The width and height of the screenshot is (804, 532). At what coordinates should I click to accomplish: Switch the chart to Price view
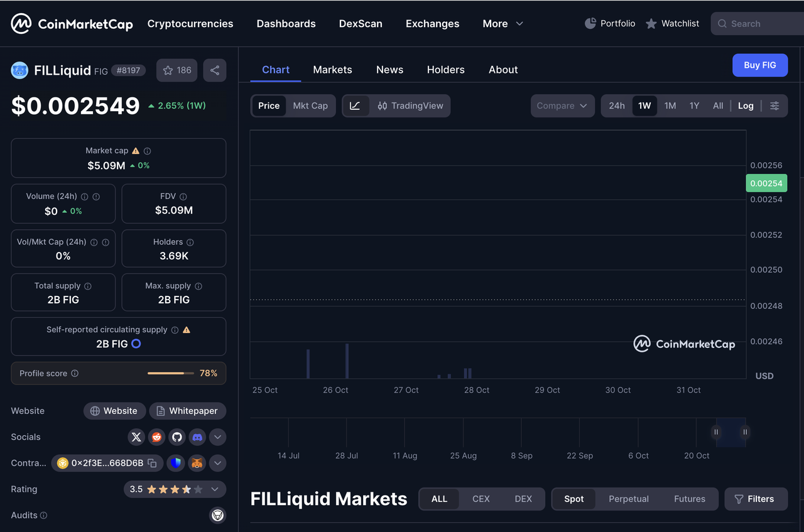(269, 106)
